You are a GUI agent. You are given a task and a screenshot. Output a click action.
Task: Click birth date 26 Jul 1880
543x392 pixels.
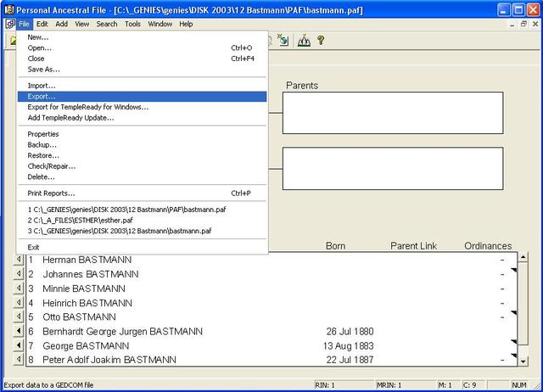tap(350, 332)
